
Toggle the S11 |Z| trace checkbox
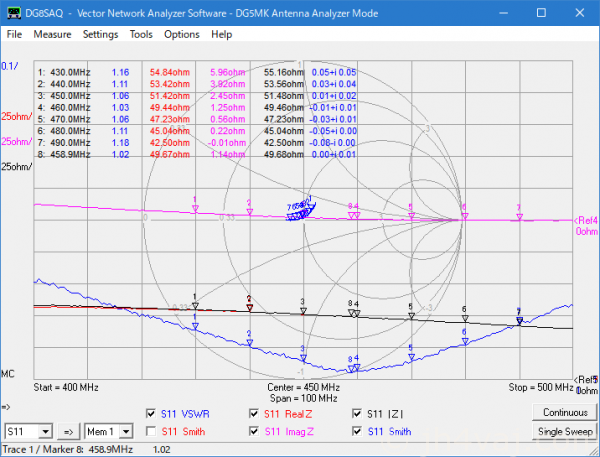click(357, 413)
